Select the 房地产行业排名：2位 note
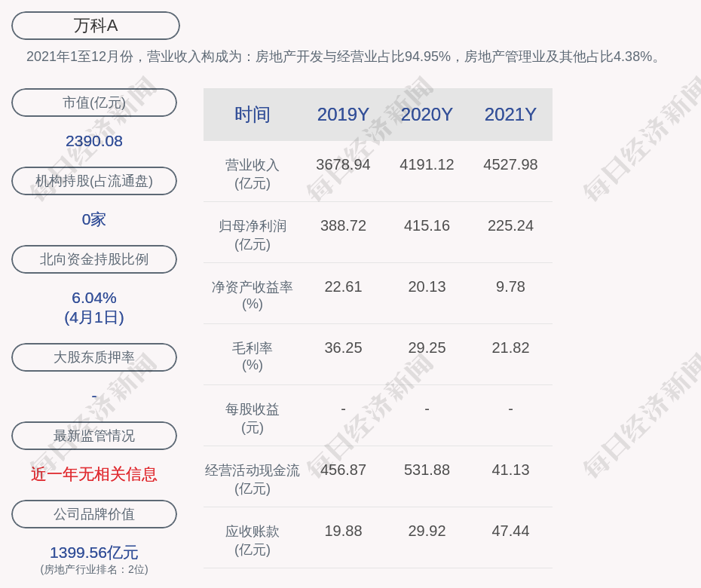Image resolution: width=701 pixels, height=588 pixels. pos(94,570)
